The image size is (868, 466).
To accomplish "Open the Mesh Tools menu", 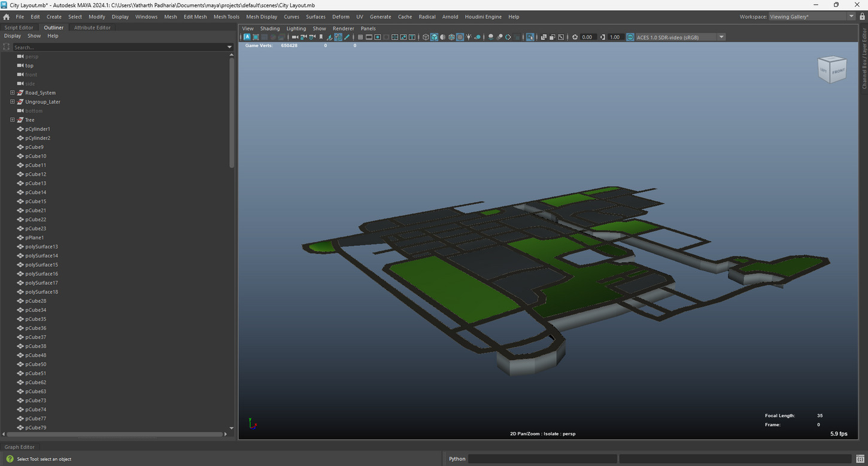I will (226, 17).
